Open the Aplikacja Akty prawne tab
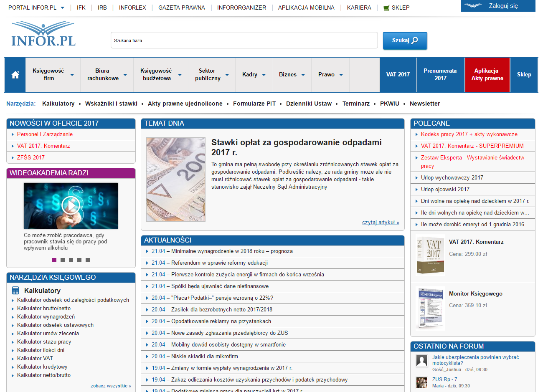Screen dimensions: 543x392 click(487, 75)
